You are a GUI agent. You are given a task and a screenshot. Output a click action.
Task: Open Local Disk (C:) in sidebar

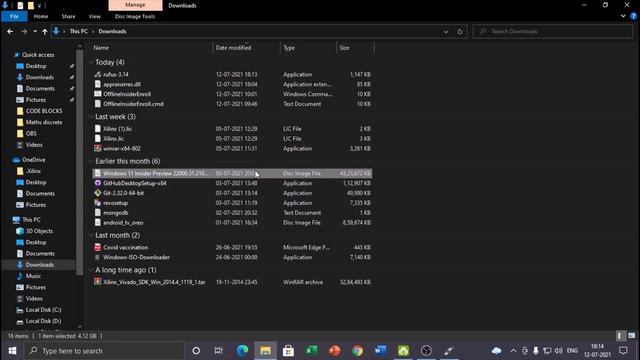point(43,310)
